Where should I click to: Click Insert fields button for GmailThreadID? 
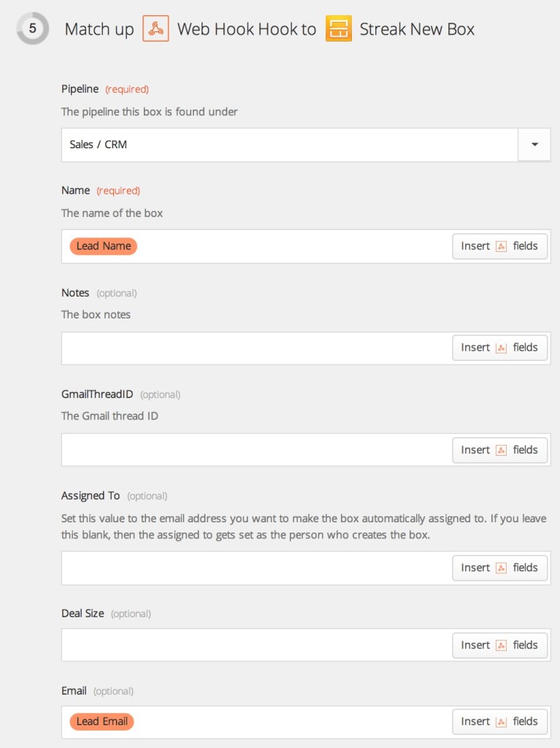click(499, 450)
